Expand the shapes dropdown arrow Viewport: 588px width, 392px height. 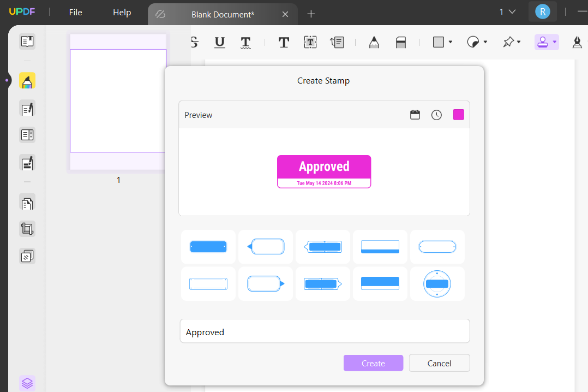[x=451, y=41]
